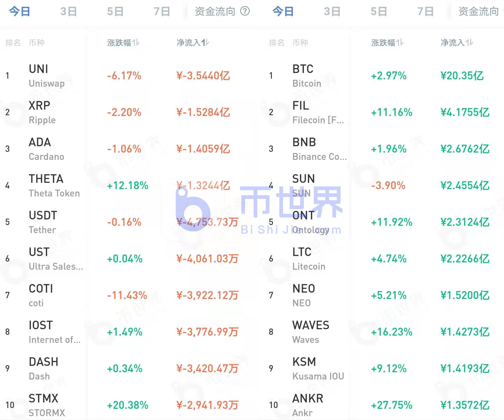Sort left table by 净流入 arrows
The image size is (504, 420).
[x=205, y=43]
